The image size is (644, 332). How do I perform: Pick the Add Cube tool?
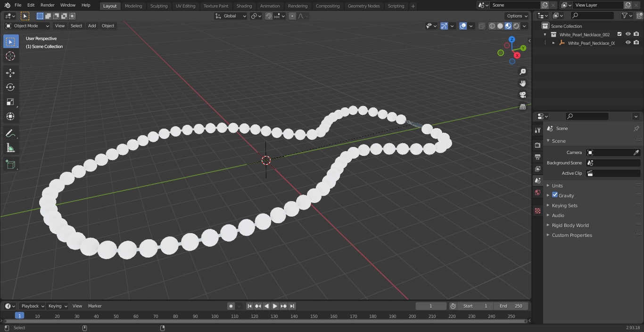(x=10, y=165)
